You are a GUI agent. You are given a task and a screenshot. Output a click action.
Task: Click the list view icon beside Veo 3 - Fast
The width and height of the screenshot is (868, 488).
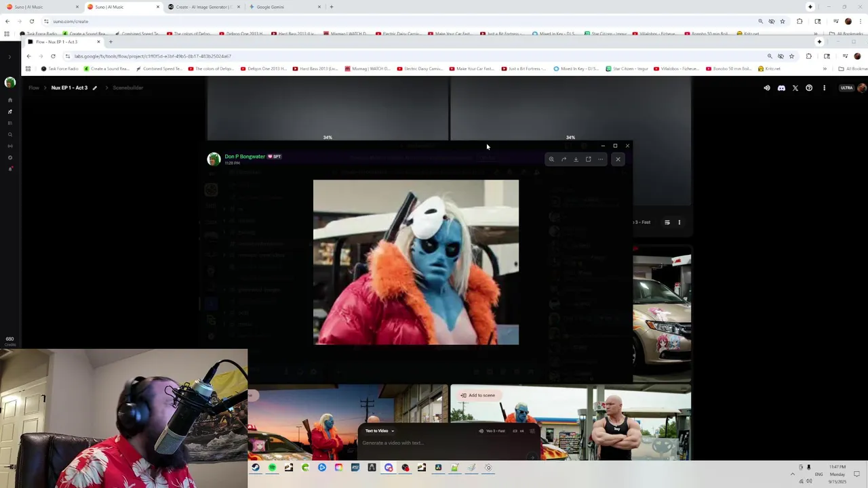(x=667, y=222)
